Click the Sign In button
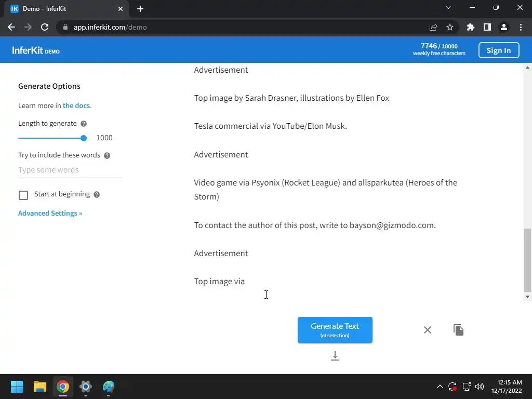Screen dimensions: 532x399 point(498,50)
